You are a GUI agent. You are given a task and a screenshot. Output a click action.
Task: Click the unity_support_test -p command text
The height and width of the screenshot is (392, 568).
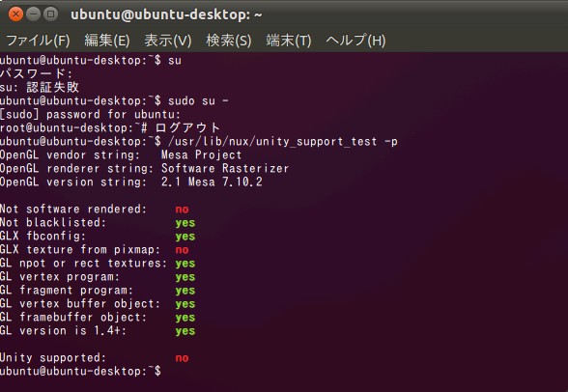point(282,142)
